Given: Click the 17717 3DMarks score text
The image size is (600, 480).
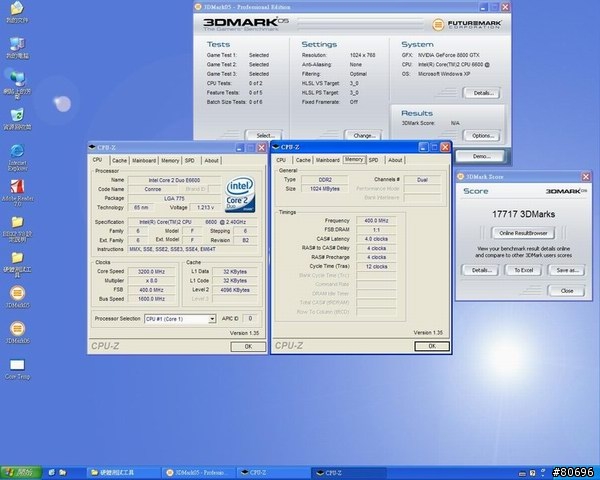Looking at the screenshot, I should pyautogui.click(x=523, y=214).
